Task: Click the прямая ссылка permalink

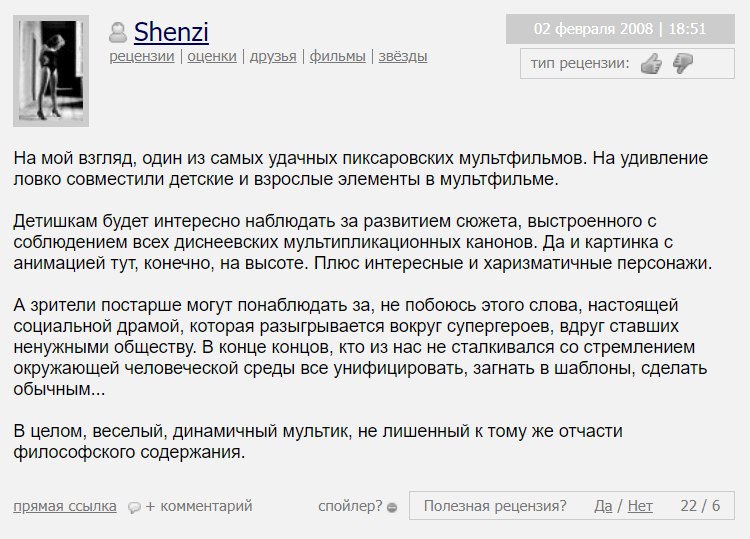Action: (65, 506)
